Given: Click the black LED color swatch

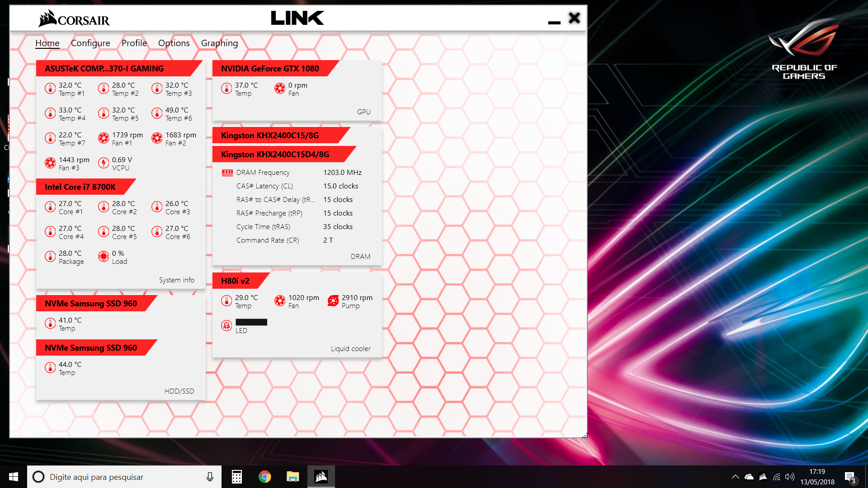Looking at the screenshot, I should click(x=251, y=322).
